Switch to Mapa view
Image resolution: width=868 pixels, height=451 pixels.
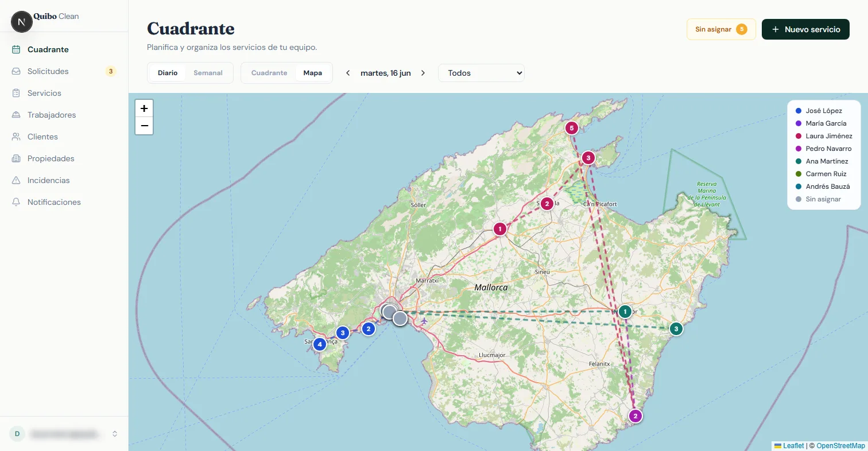[313, 73]
